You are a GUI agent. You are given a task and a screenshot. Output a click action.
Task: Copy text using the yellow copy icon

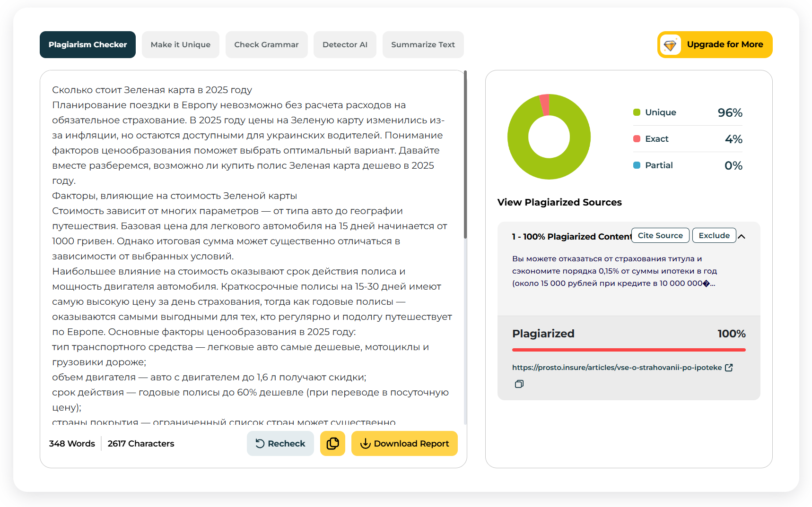pyautogui.click(x=332, y=443)
